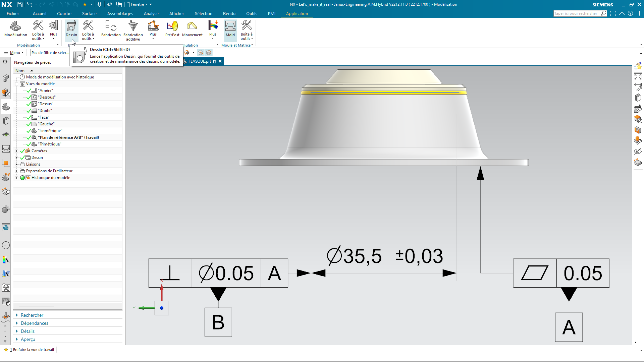Open the Modélisation application icon
644x362 pixels.
pos(16,29)
